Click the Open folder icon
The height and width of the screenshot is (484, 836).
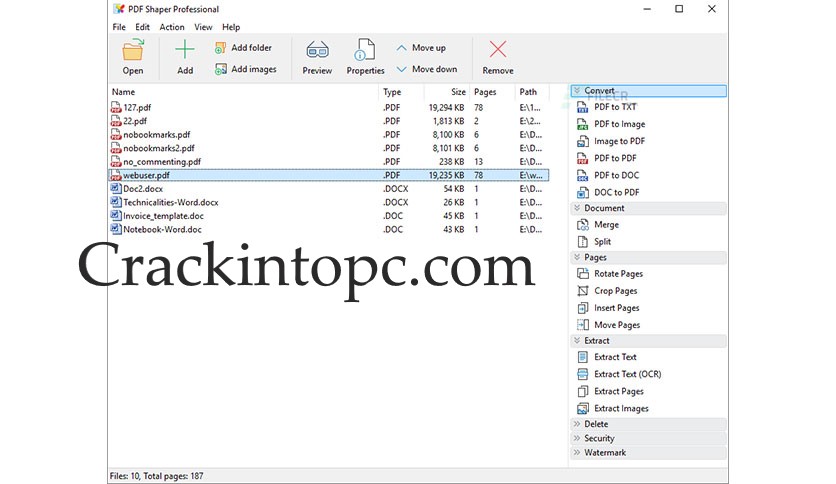pyautogui.click(x=133, y=50)
